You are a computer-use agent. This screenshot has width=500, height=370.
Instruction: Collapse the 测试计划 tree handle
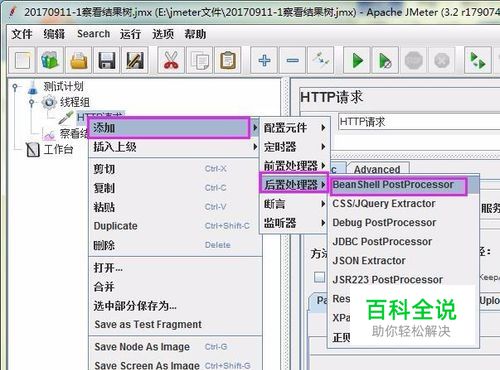(15, 87)
